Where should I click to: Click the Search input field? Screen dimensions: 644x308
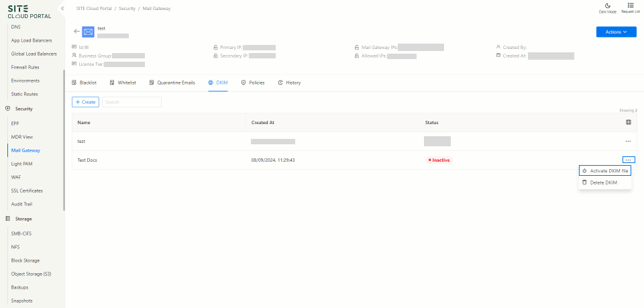tap(131, 102)
